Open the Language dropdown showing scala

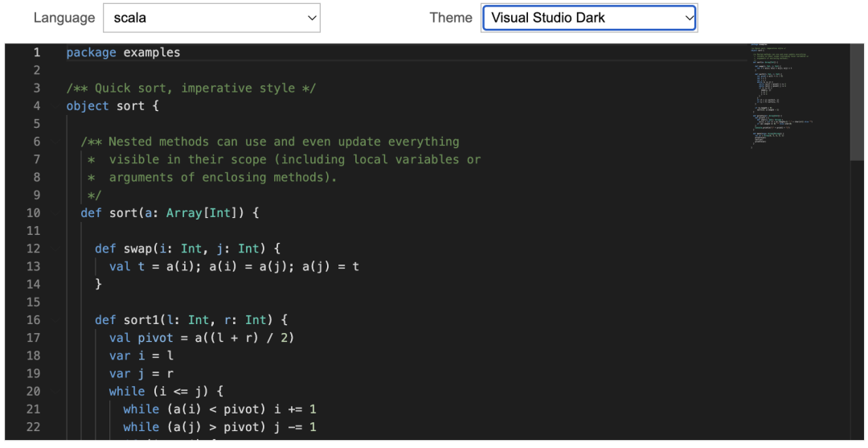click(211, 18)
